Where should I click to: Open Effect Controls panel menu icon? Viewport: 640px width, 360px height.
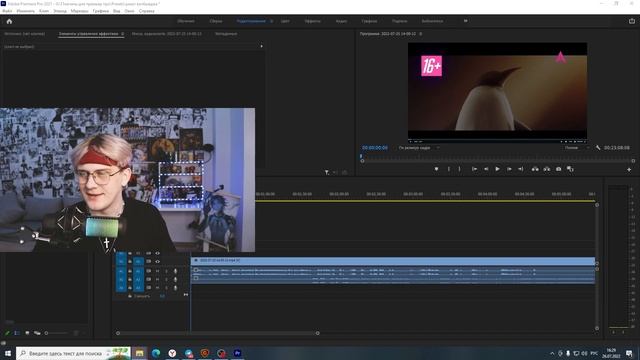(122, 34)
